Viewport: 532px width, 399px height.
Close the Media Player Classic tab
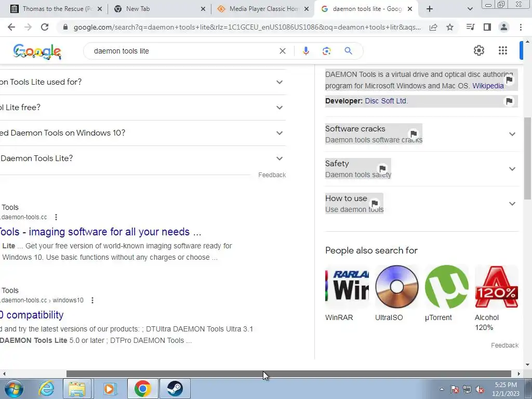tap(307, 9)
